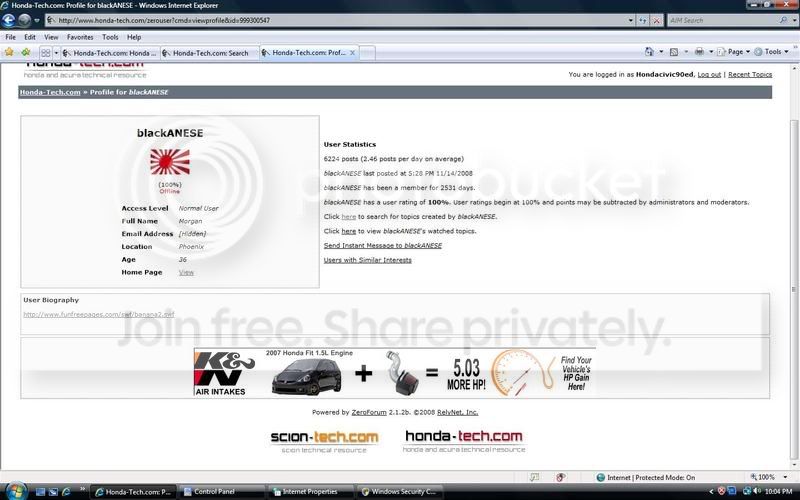Screen dimensions: 800x500
Task: Click the RelyNet, Inc. footer link
Action: coord(458,412)
